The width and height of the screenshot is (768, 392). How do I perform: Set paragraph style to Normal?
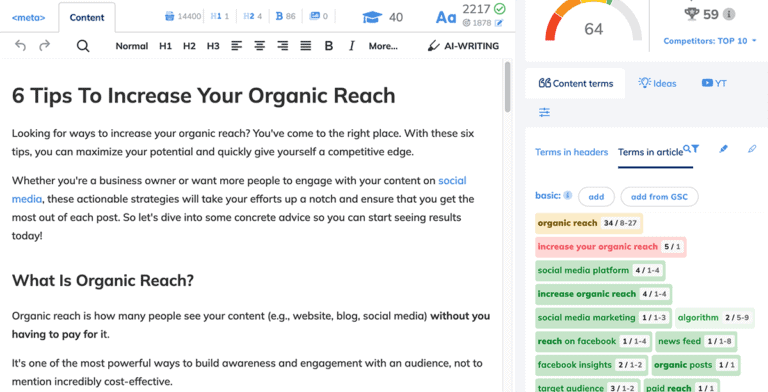pyautogui.click(x=132, y=46)
